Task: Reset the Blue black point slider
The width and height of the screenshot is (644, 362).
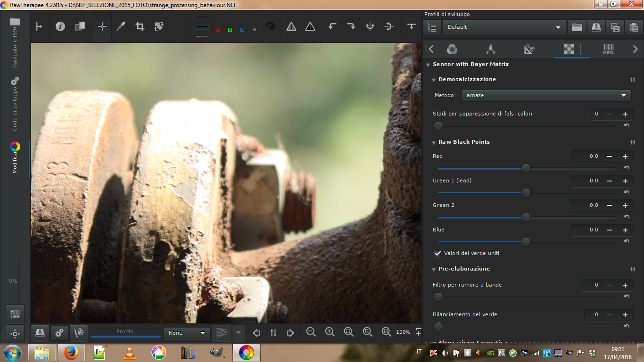Action: click(627, 241)
